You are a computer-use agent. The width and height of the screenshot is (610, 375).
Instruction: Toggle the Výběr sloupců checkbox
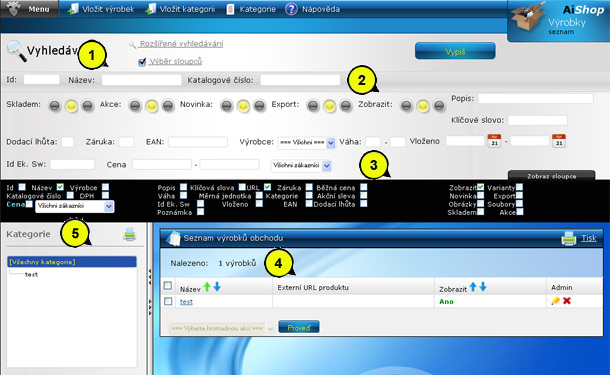click(142, 62)
